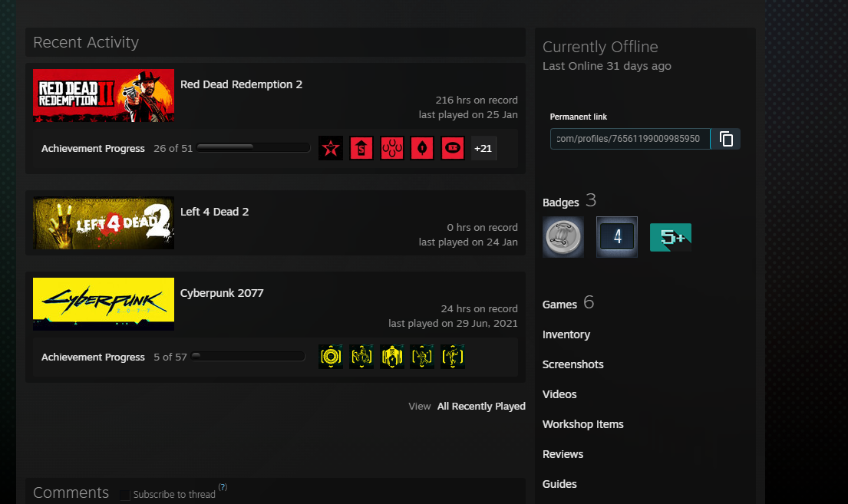Open the number 4 level badge
This screenshot has height=504, width=848.
pos(616,237)
